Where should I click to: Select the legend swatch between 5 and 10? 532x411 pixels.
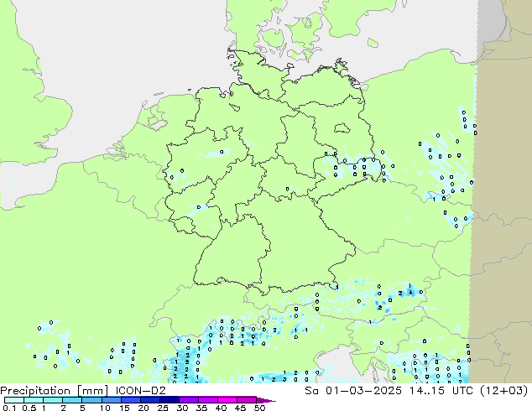coord(92,400)
